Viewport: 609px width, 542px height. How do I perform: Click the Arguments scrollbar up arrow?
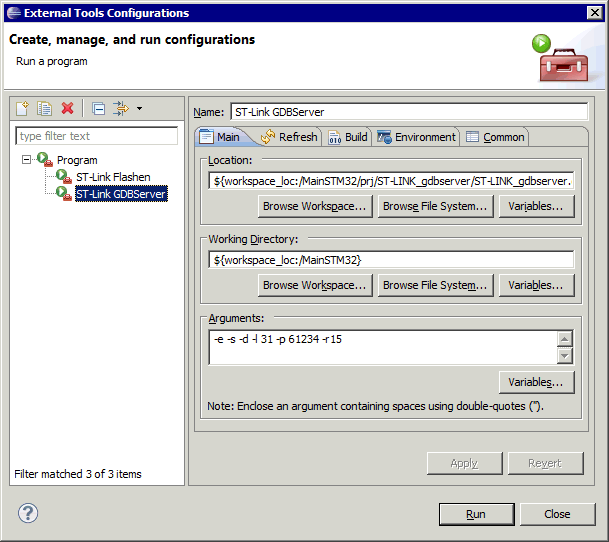(565, 339)
